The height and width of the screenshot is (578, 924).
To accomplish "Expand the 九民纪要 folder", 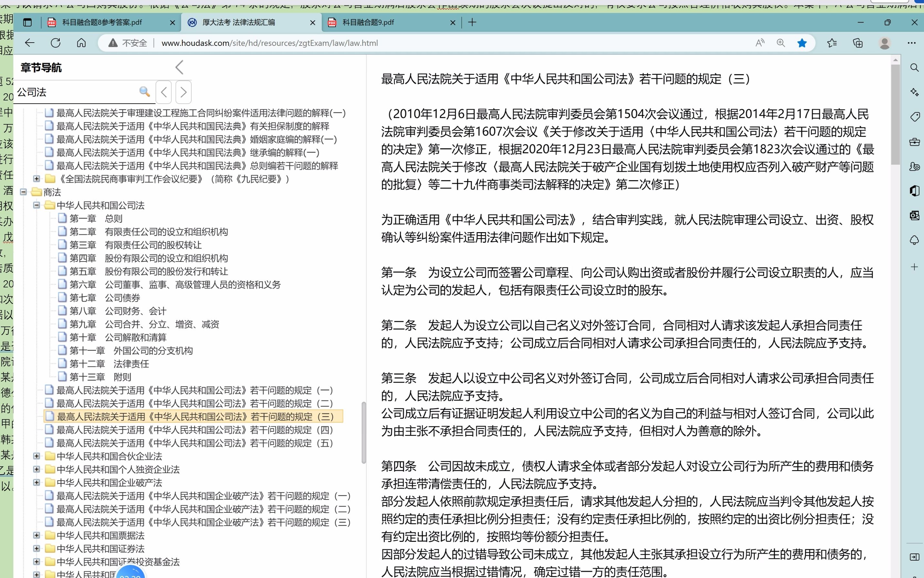I will 37,179.
